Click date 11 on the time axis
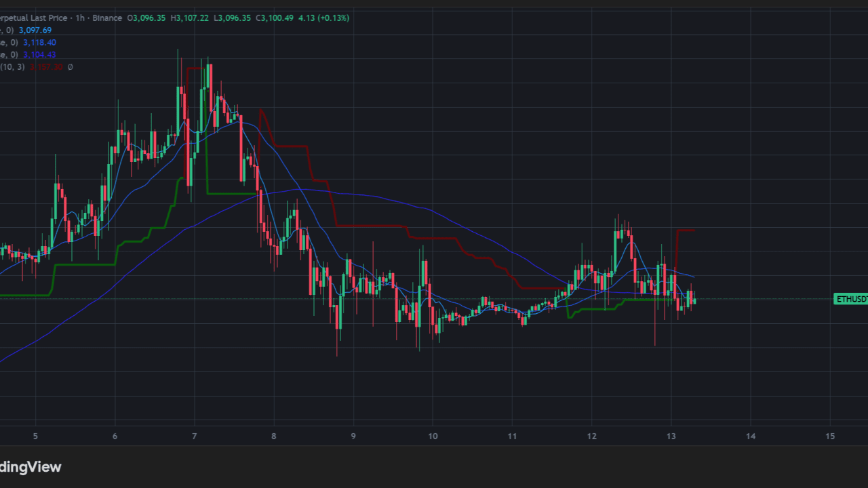 (512, 436)
